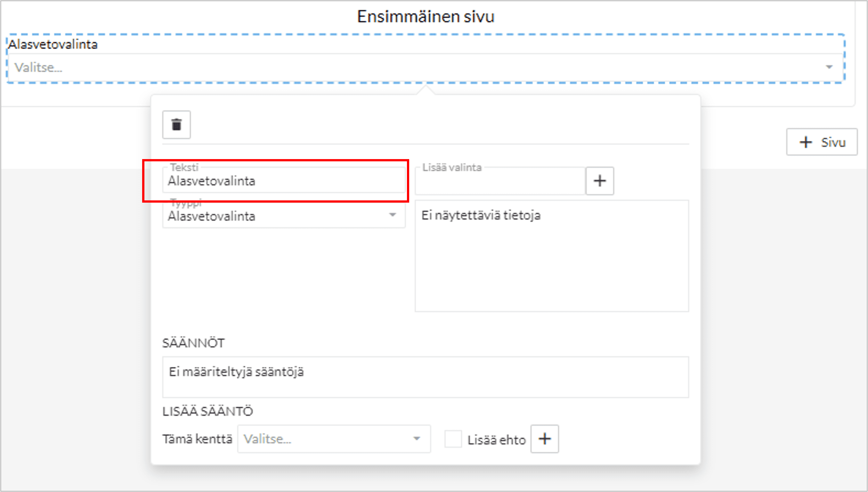Click the SÄÄNNÖT section heading
The width and height of the screenshot is (868, 492).
(x=193, y=343)
